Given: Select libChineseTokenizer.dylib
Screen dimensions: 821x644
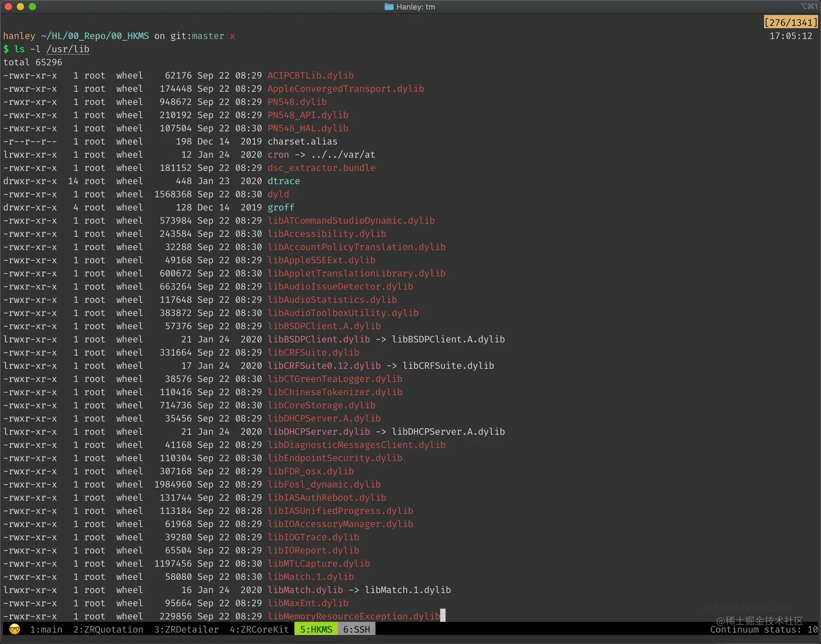Looking at the screenshot, I should (335, 392).
